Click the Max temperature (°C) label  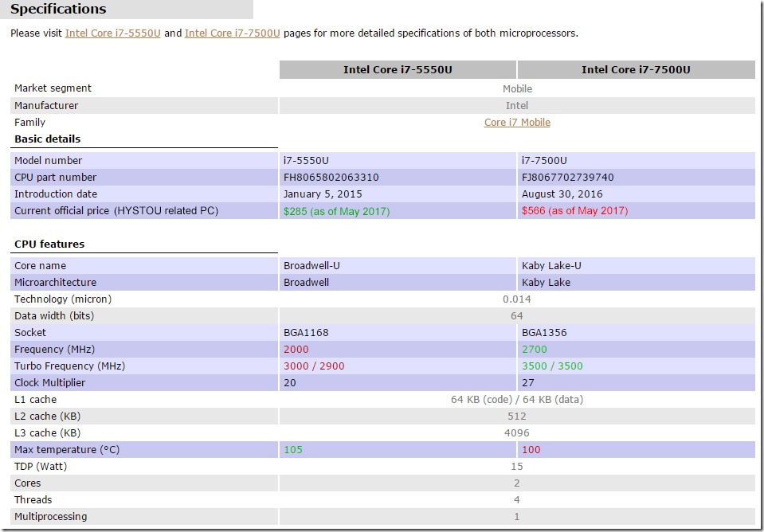point(67,449)
